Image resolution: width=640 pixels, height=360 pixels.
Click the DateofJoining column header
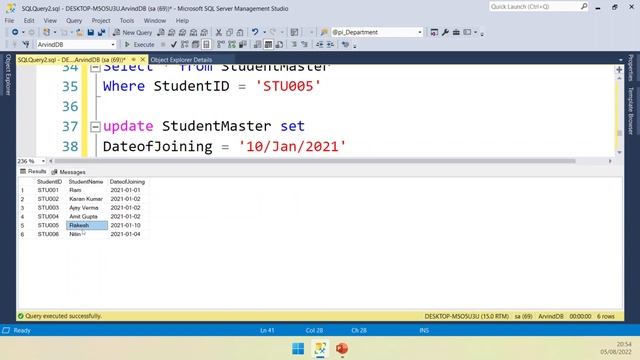point(127,182)
